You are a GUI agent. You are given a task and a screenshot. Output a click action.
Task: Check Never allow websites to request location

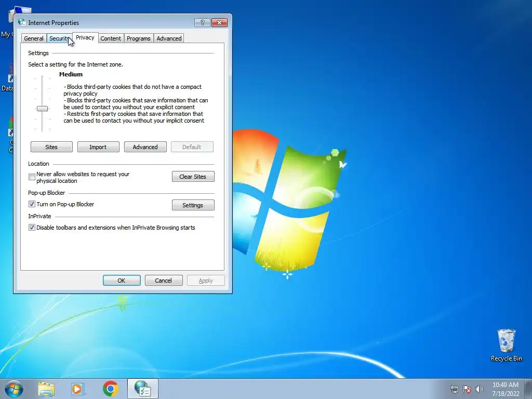32,177
